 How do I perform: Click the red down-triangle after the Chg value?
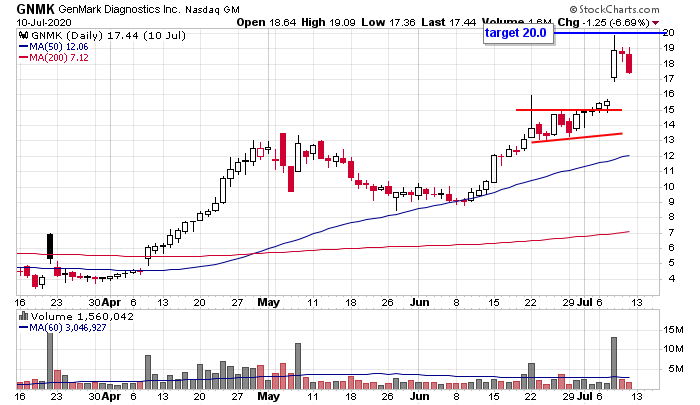(655, 23)
